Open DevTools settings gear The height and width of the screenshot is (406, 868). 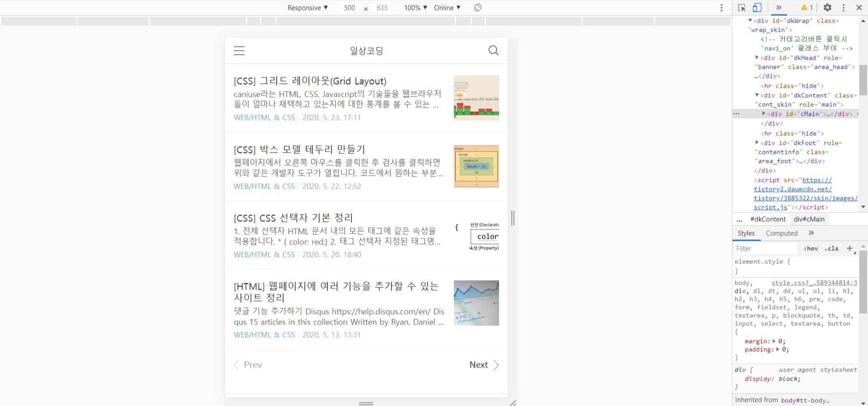point(827,8)
